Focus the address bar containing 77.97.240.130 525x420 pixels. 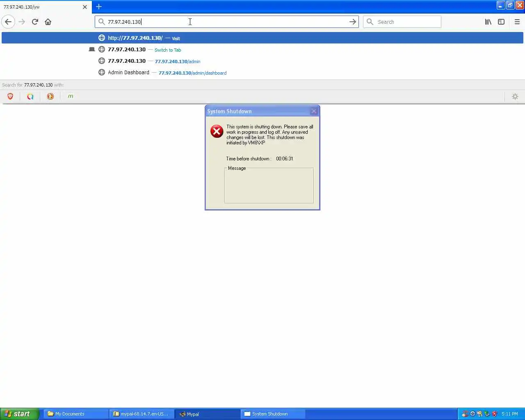[x=226, y=22]
